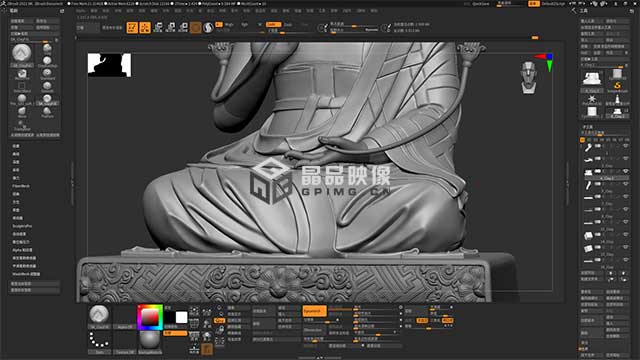
Task: Click the white silhouette thumbnail in the viewport
Action: click(x=109, y=65)
